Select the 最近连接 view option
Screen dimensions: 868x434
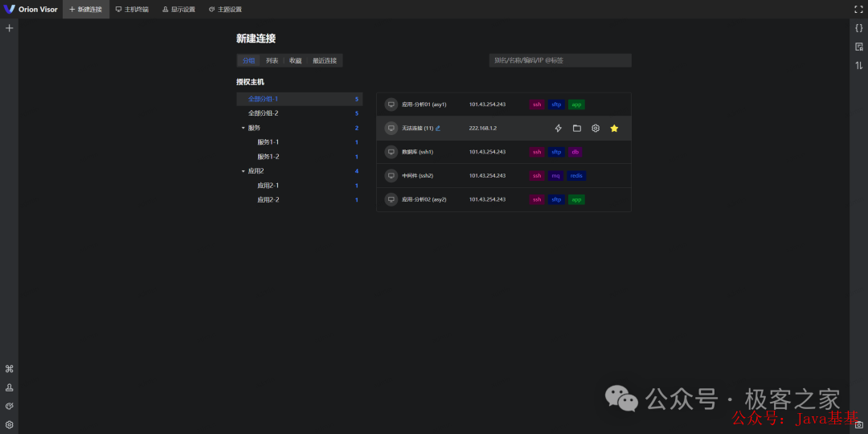pyautogui.click(x=325, y=61)
